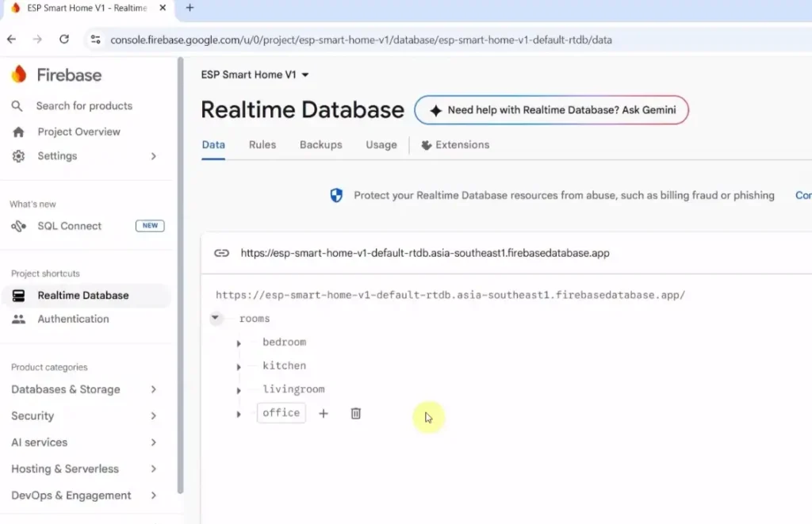Close the ESP Smart Home V1 tab

pos(163,8)
